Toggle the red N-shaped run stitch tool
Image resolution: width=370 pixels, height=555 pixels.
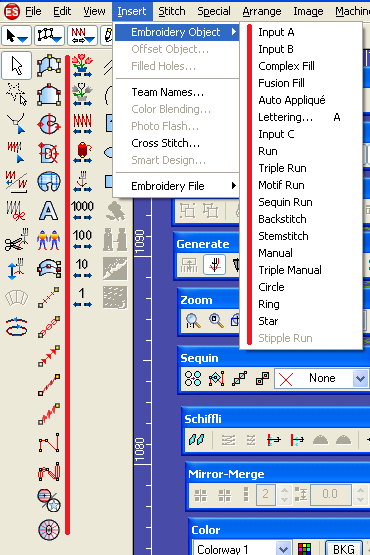(x=49, y=443)
